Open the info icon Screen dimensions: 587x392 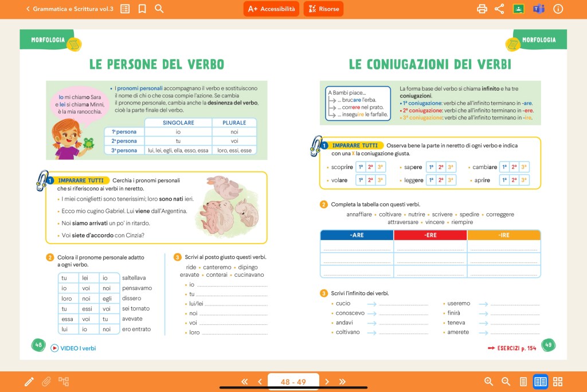click(x=558, y=9)
